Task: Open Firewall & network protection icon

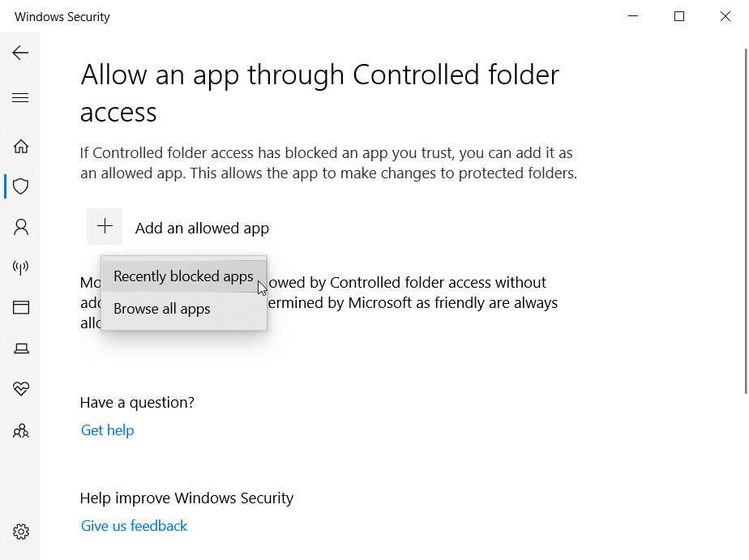Action: coord(21,267)
